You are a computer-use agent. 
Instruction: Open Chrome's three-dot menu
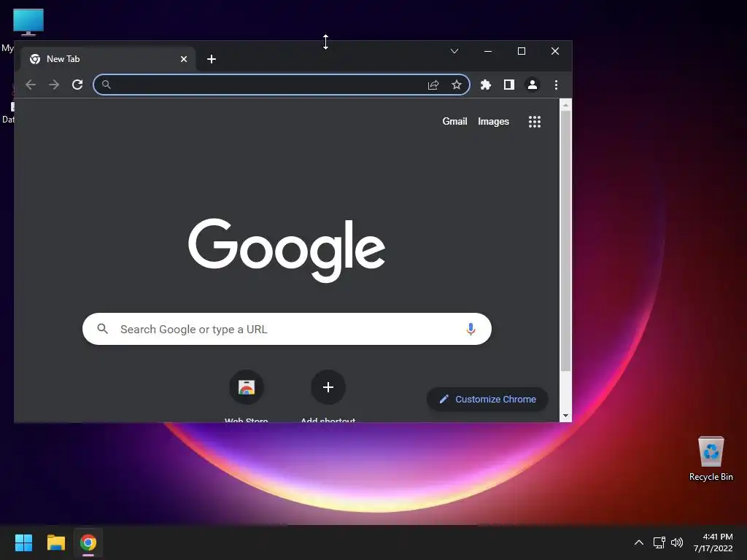(556, 85)
